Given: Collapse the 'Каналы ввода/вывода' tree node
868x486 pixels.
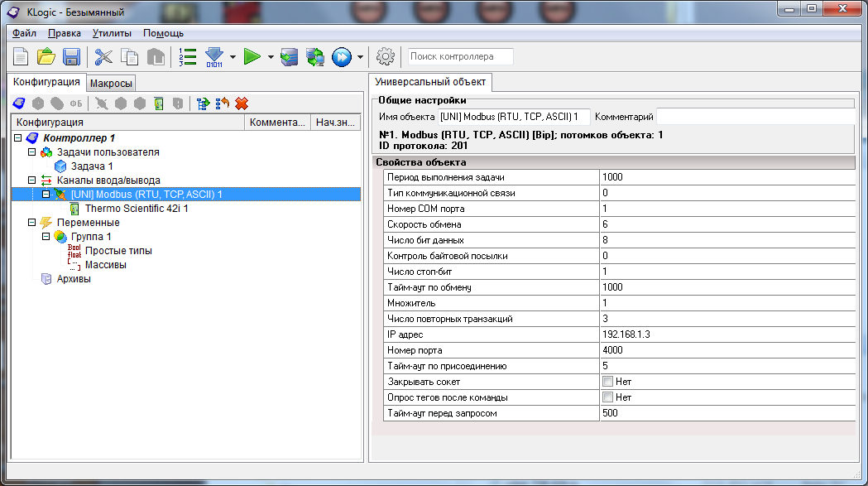Looking at the screenshot, I should pos(32,180).
